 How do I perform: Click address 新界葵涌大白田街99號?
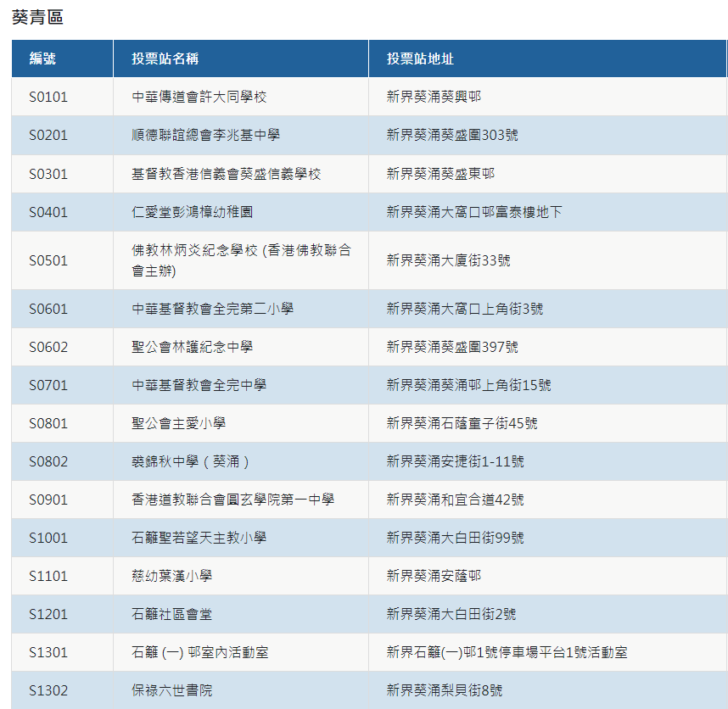point(455,538)
